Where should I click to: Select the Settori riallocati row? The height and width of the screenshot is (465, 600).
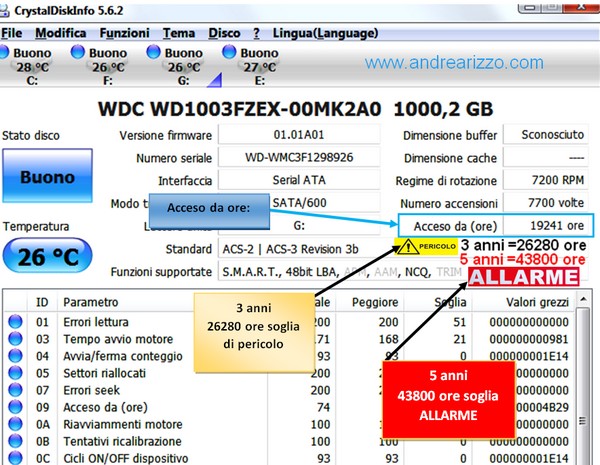click(289, 373)
